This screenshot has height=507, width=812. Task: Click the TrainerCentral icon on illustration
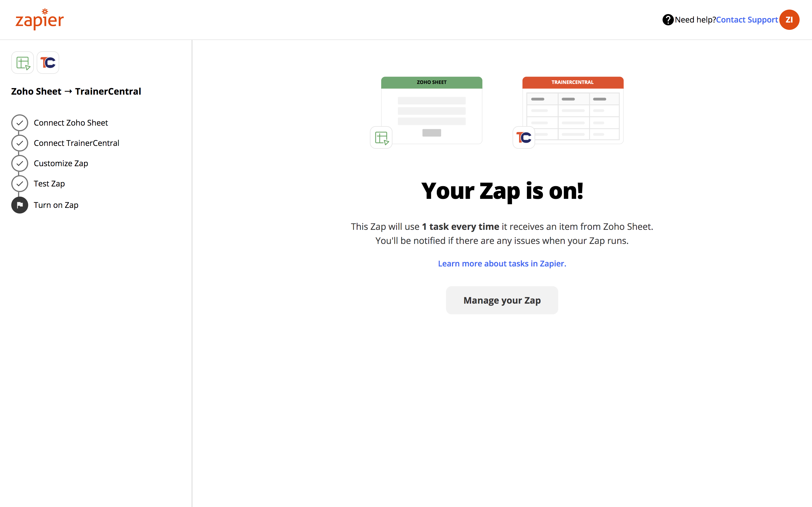tap(524, 137)
